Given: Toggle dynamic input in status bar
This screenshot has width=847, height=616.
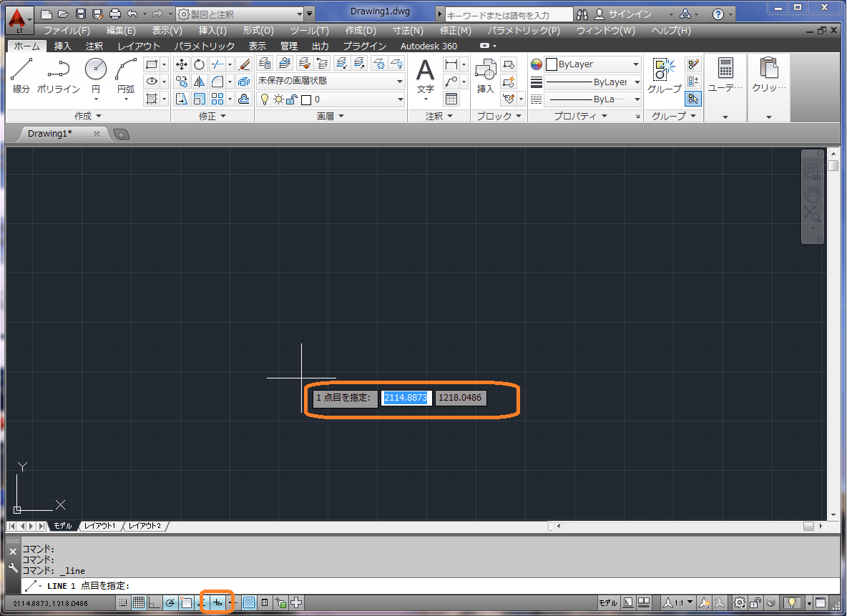Looking at the screenshot, I should click(x=217, y=602).
